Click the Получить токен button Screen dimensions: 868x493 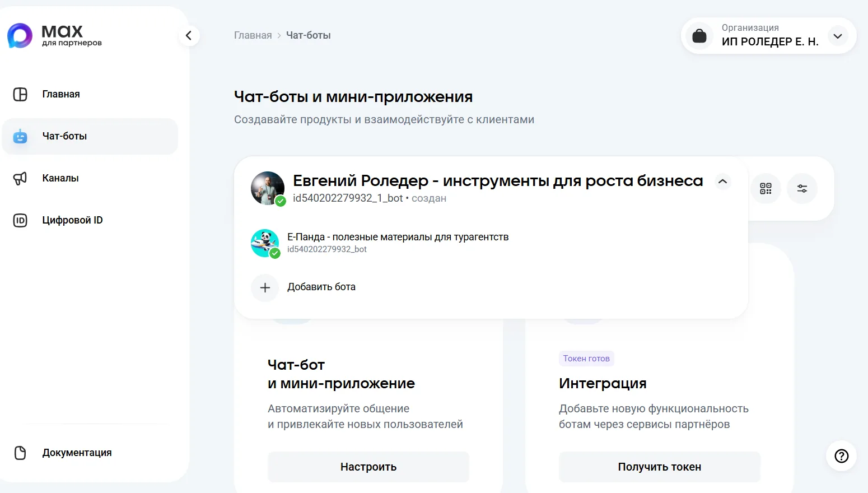660,467
